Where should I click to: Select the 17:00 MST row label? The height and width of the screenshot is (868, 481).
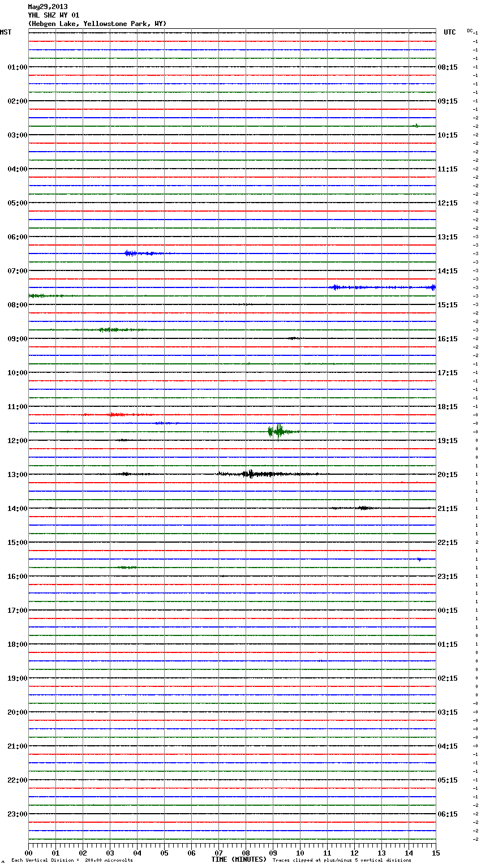[x=18, y=611]
